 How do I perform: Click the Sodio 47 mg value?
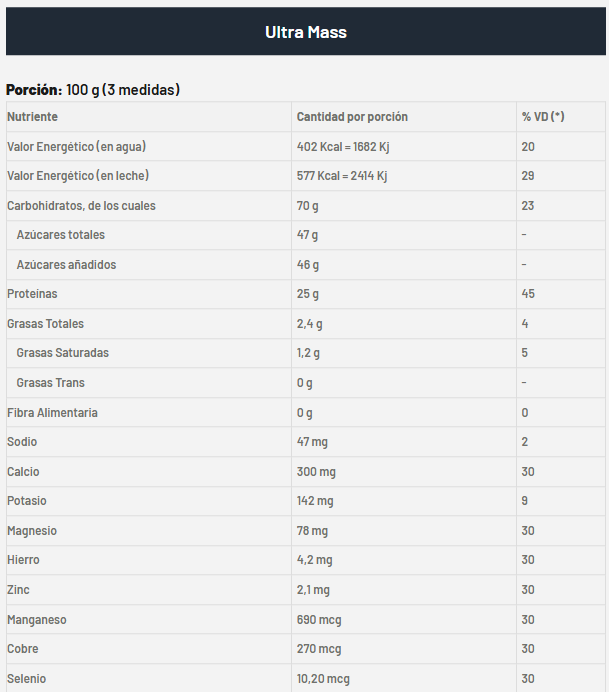click(312, 442)
